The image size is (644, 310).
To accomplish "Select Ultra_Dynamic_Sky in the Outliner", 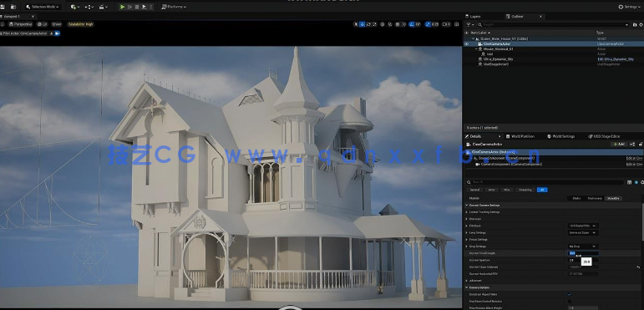I will pyautogui.click(x=498, y=59).
